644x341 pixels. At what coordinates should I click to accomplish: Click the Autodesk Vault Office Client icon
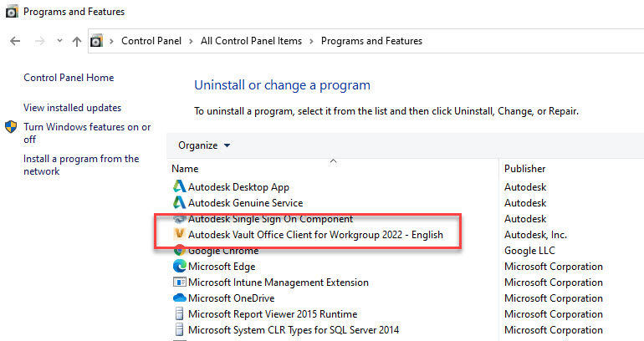(x=180, y=234)
